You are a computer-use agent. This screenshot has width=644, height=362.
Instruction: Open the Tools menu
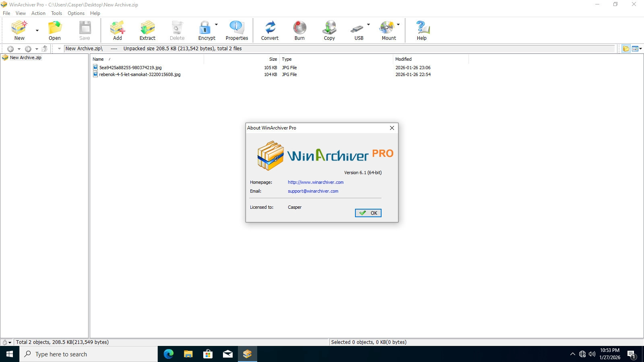click(56, 13)
